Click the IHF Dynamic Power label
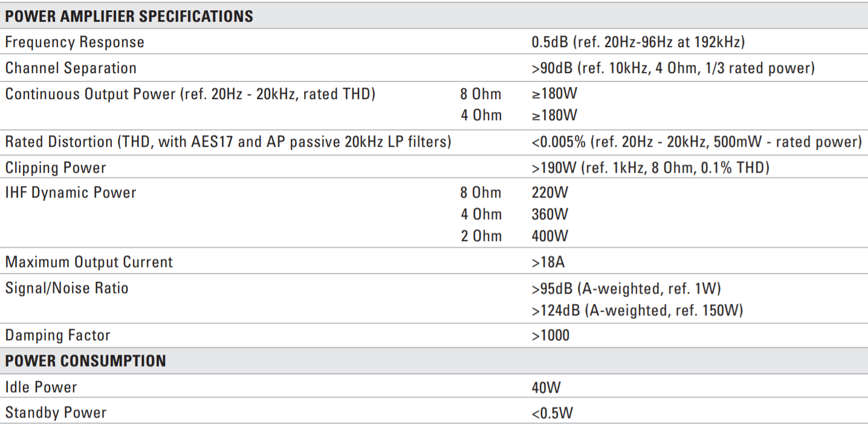 coord(71,193)
